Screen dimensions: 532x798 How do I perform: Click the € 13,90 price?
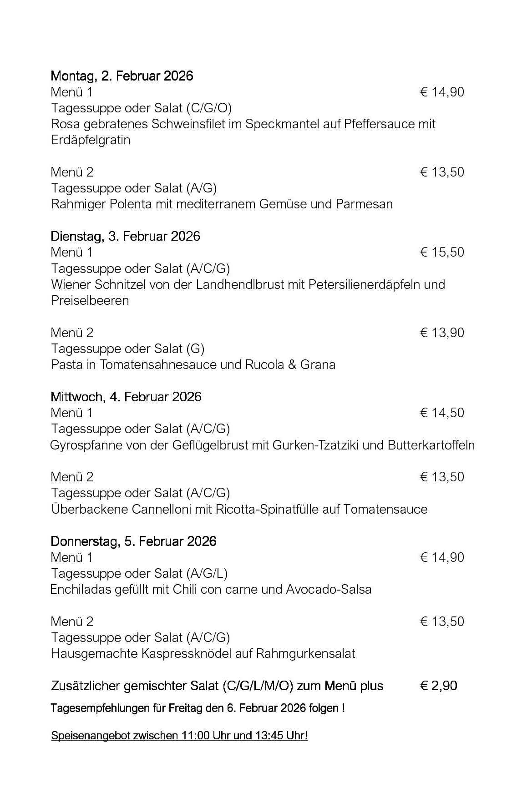pos(442,333)
